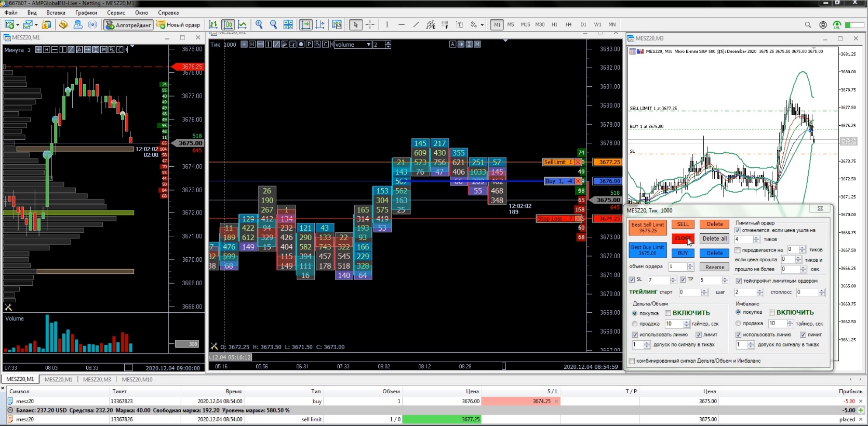The image size is (868, 426).
Task: Click the Delete all button
Action: click(x=715, y=238)
